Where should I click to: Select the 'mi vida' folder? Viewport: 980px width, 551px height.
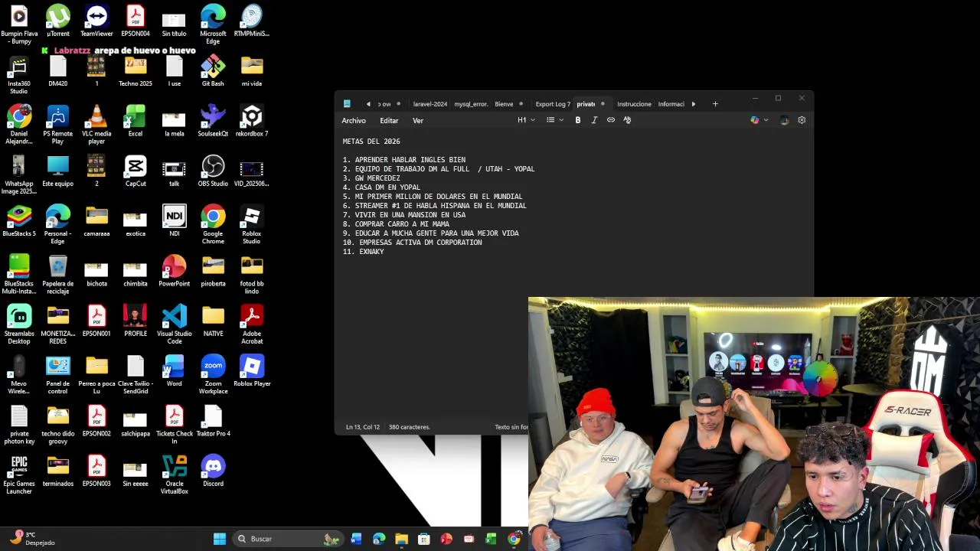click(252, 71)
